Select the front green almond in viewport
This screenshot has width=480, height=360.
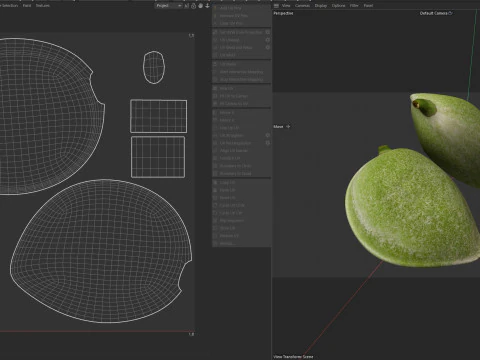tap(412, 207)
